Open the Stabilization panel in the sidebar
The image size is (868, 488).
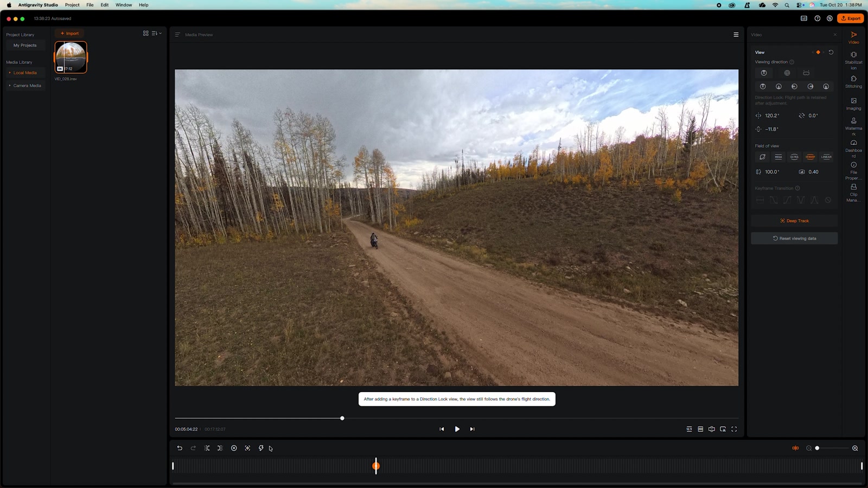click(853, 60)
